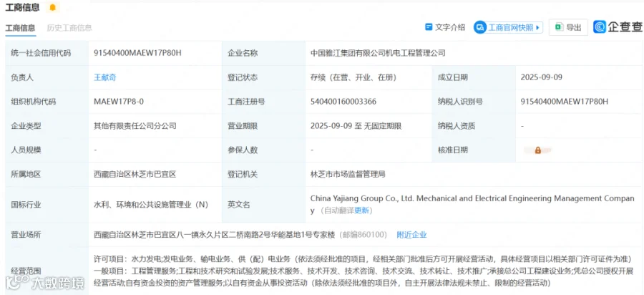Image resolution: width=644 pixels, height=295 pixels.
Task: Click the 登记机关 label cell
Action: (x=263, y=174)
